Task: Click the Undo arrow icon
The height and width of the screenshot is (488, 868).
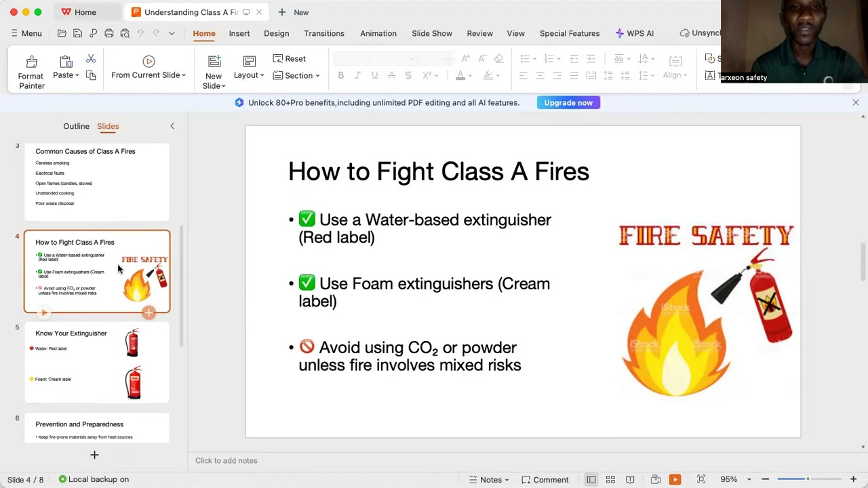Action: (140, 33)
